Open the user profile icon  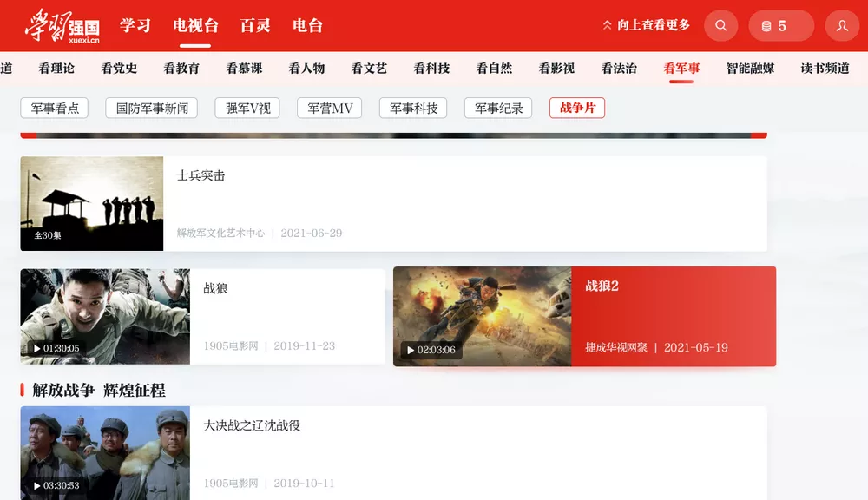(841, 25)
